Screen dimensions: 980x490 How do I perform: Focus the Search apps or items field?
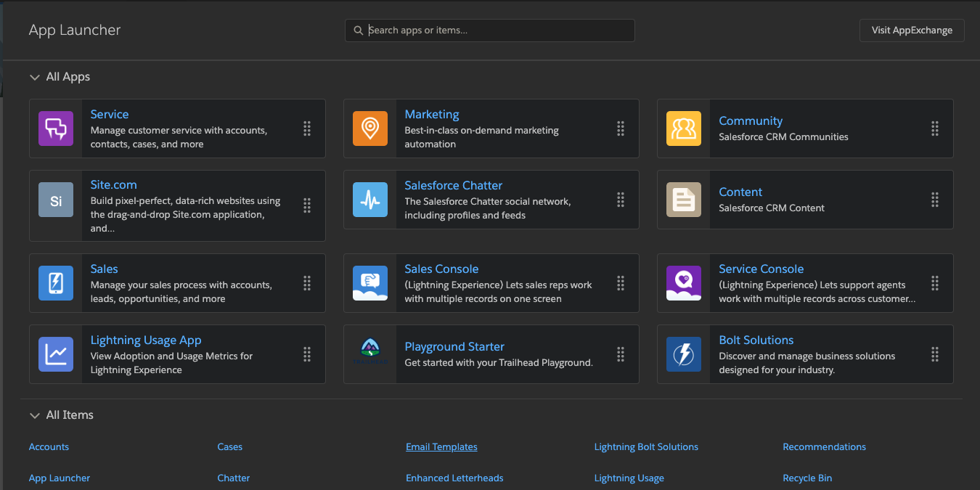(490, 30)
